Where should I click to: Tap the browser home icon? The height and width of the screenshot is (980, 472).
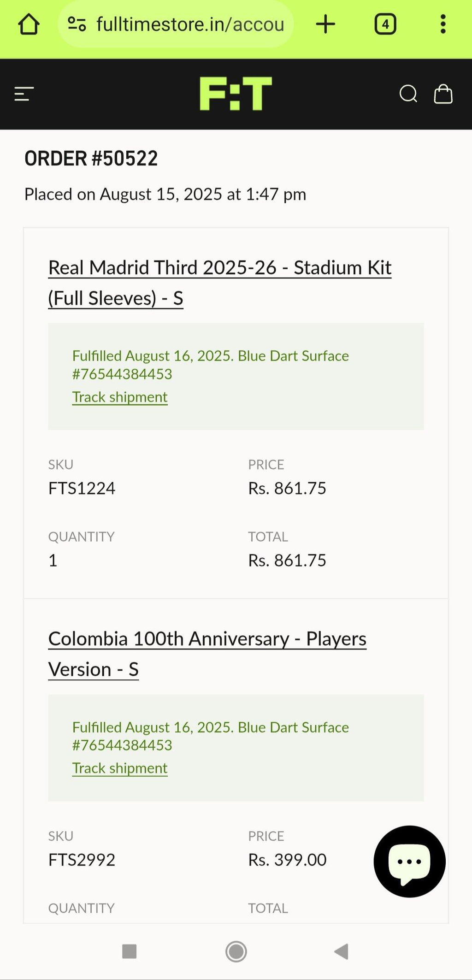(x=29, y=24)
